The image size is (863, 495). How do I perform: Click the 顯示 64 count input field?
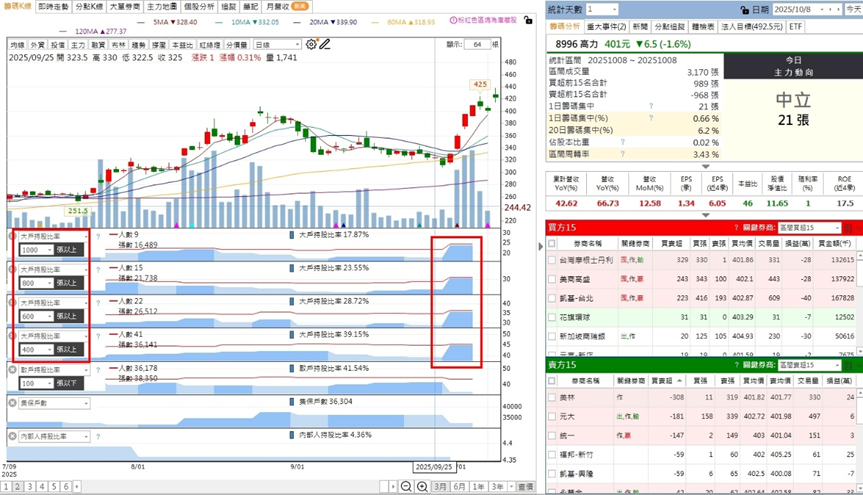[x=477, y=45]
